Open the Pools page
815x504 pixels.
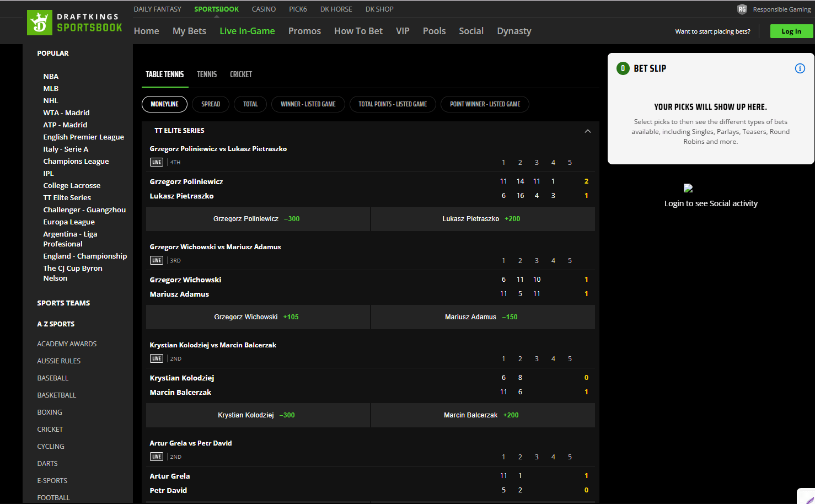tap(435, 31)
